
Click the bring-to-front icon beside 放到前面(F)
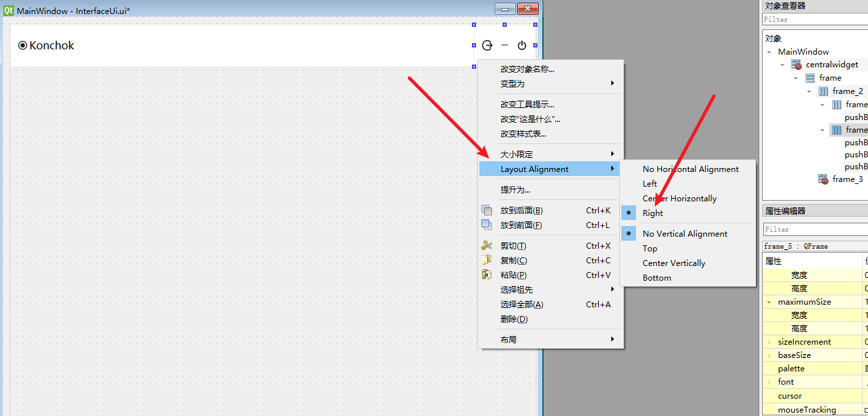point(487,225)
